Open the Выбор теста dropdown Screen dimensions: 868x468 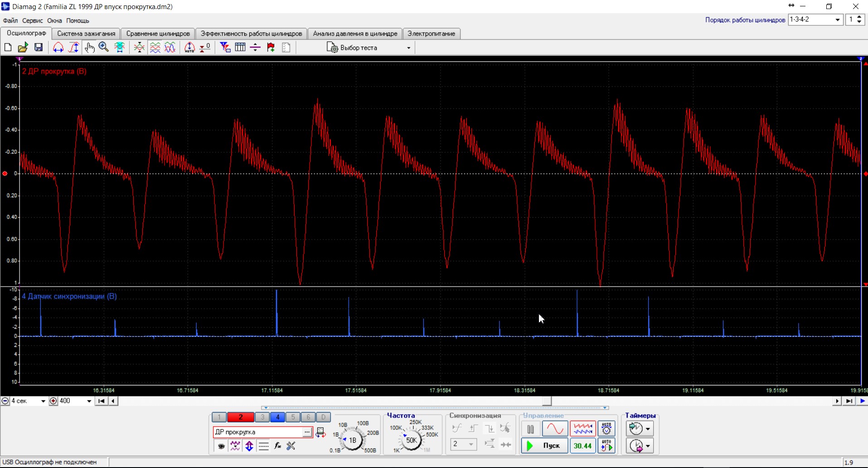369,48
